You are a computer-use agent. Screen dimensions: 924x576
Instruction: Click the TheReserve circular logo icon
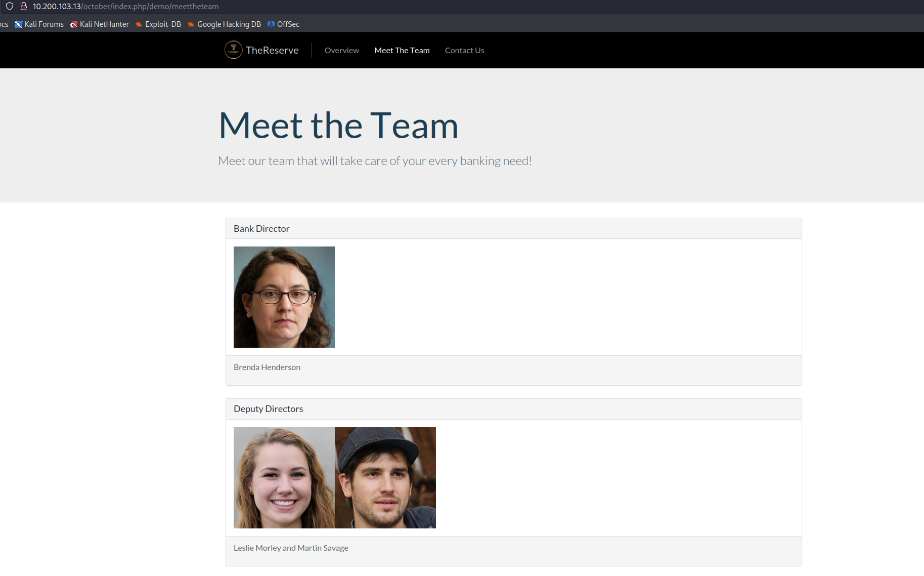click(233, 50)
